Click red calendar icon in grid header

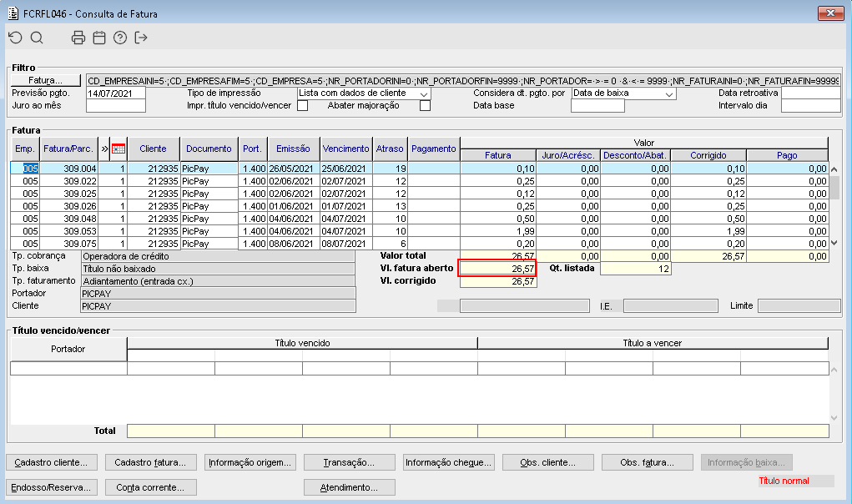click(x=118, y=149)
